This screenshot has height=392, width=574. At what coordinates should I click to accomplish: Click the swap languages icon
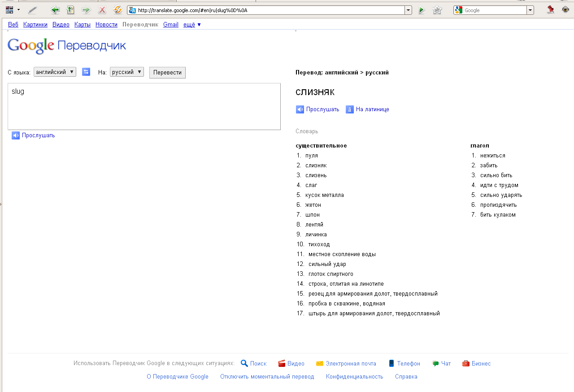pos(86,72)
